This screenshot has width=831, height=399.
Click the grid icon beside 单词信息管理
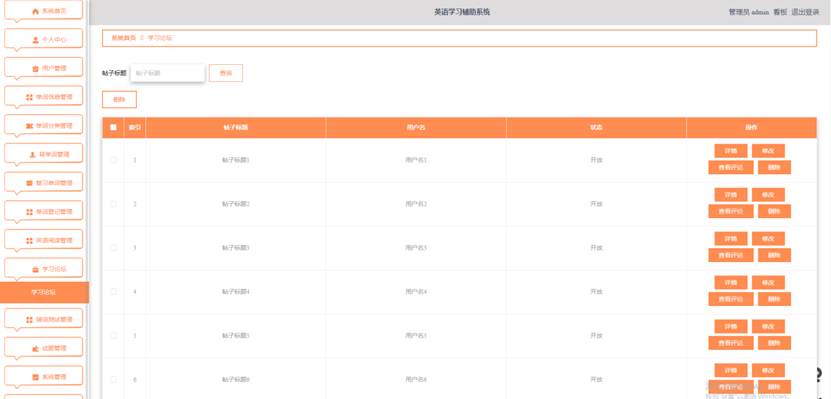(x=29, y=97)
